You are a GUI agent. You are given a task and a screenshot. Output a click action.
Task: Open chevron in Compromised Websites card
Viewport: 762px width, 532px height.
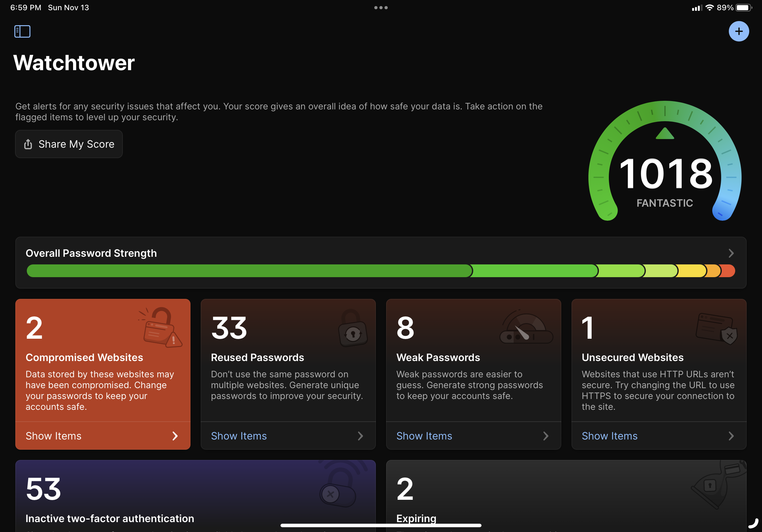175,436
